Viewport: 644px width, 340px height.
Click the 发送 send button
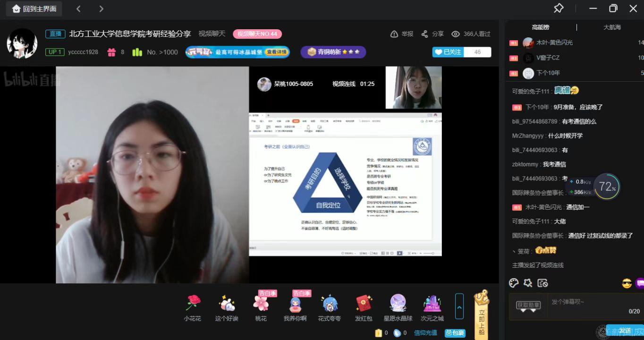pyautogui.click(x=625, y=331)
